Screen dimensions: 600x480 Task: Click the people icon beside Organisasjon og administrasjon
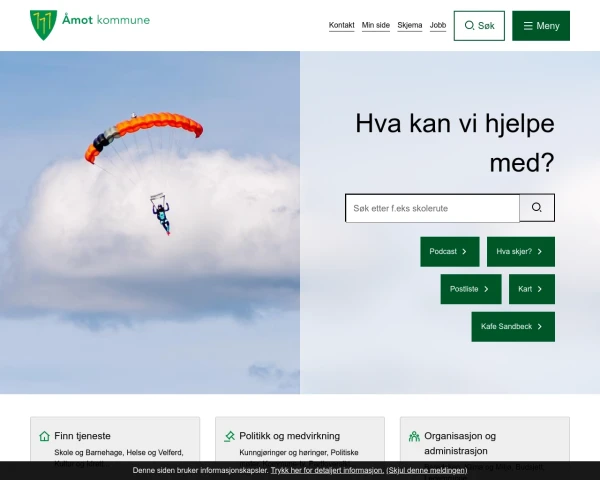click(x=414, y=436)
